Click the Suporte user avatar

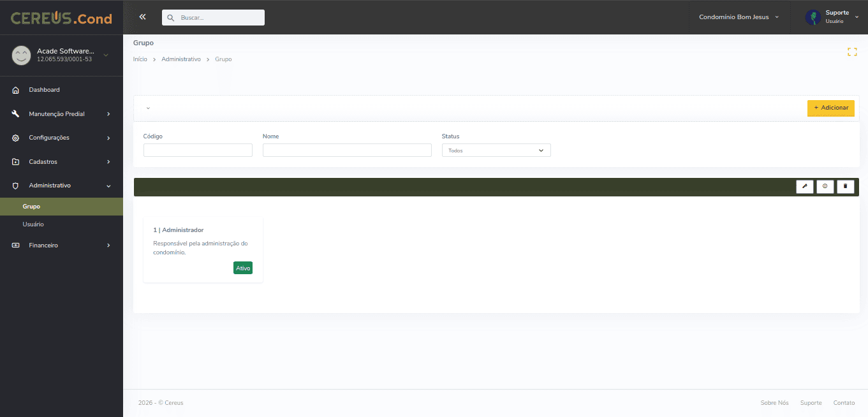pyautogui.click(x=813, y=17)
